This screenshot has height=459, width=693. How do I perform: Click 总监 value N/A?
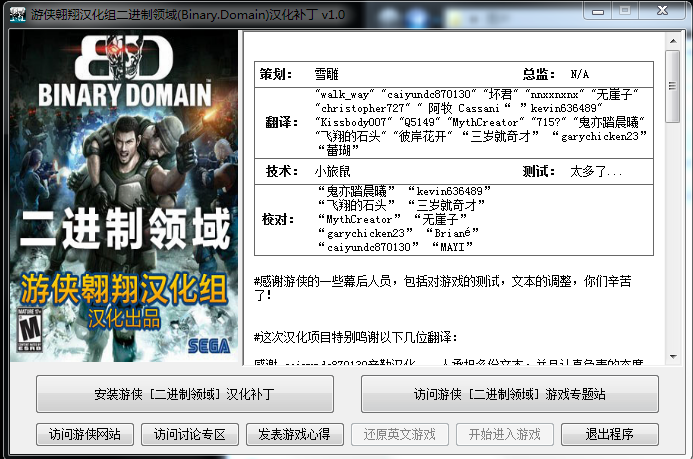coord(579,74)
